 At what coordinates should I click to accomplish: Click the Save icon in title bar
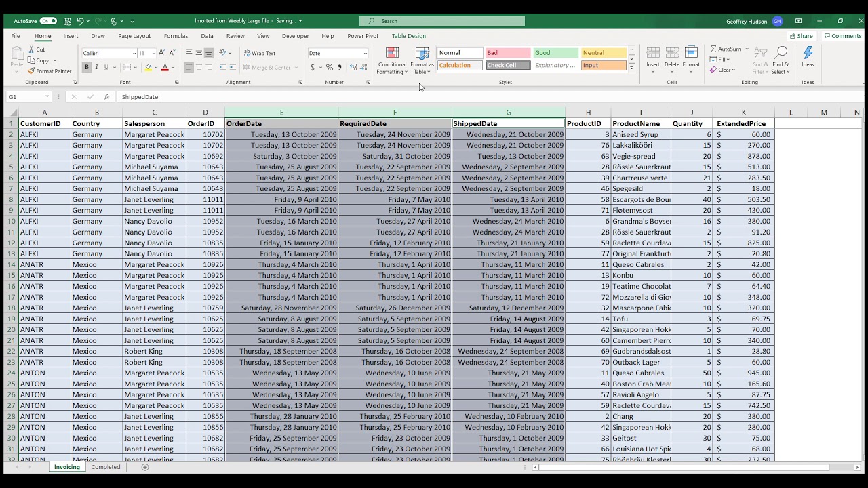coord(67,21)
